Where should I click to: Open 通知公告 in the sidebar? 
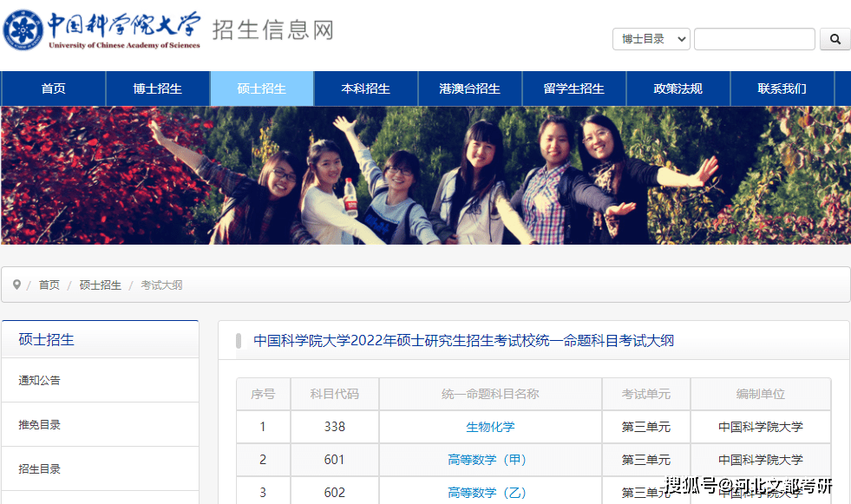point(40,380)
